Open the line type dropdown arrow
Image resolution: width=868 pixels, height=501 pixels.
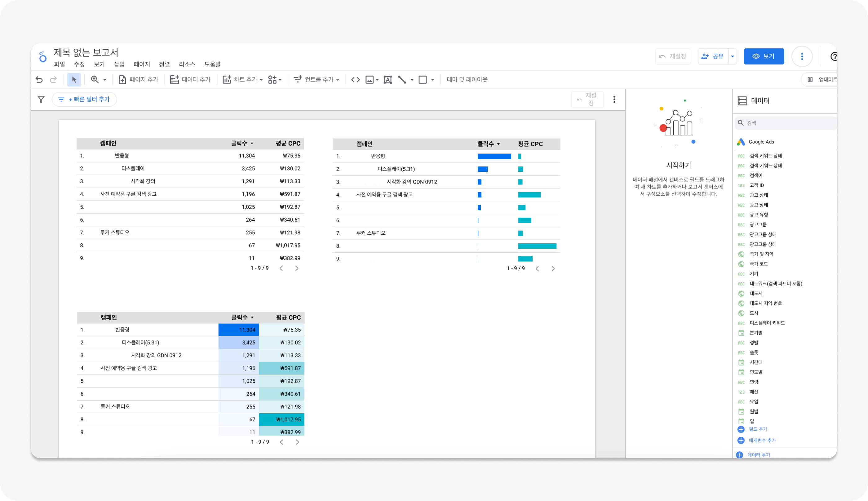coord(412,80)
